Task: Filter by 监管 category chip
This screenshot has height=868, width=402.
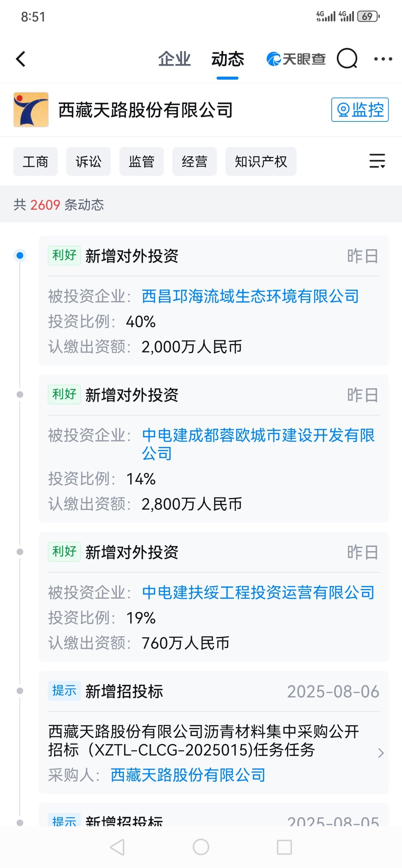Action: pos(142,161)
